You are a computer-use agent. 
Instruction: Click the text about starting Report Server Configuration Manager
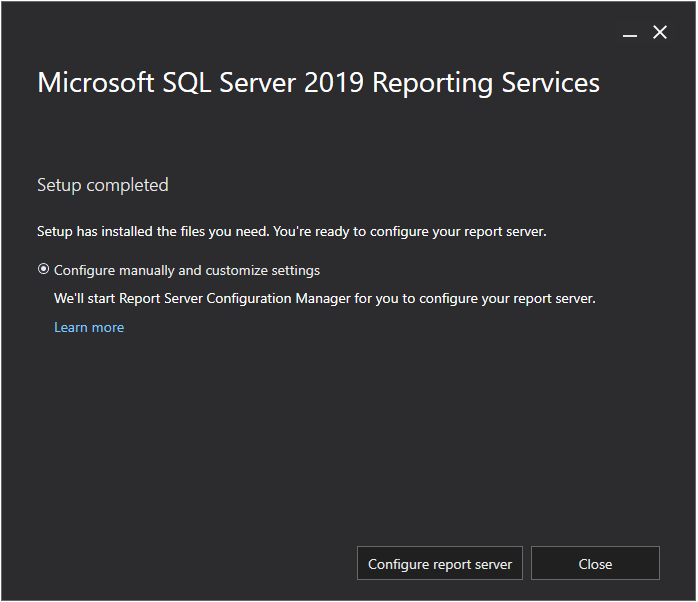(x=325, y=298)
